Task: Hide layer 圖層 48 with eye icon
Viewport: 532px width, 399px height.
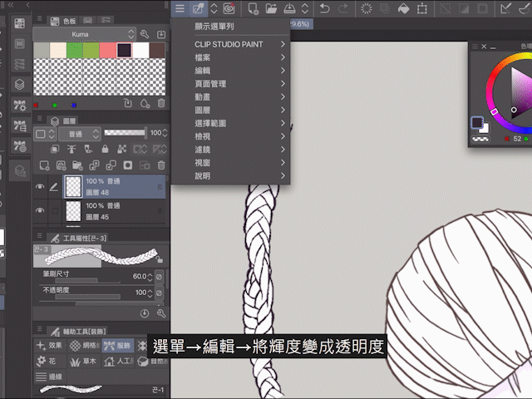Action: point(39,187)
